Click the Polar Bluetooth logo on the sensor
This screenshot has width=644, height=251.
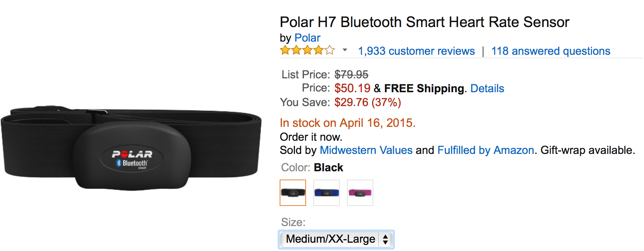132,159
